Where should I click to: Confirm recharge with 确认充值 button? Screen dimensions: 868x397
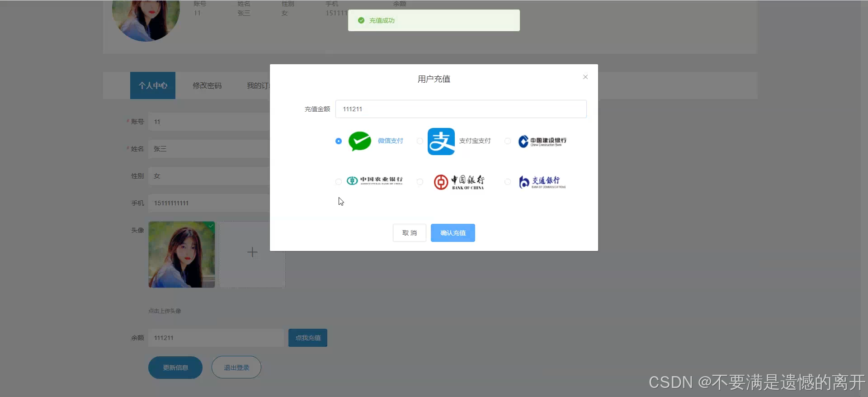[x=453, y=233]
